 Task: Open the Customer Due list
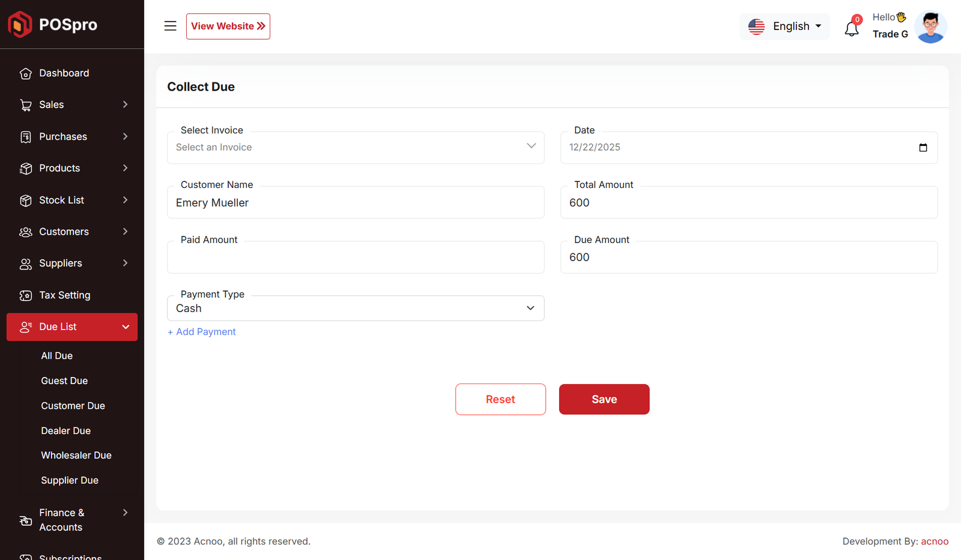[73, 406]
